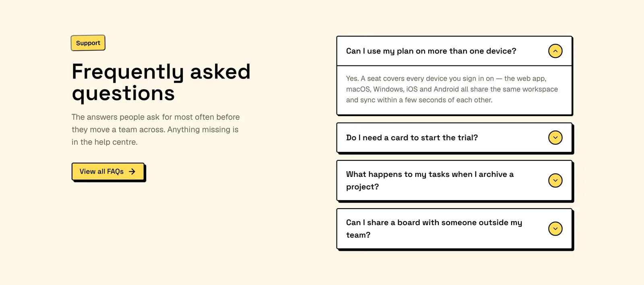Click the 'and sync within a few seconds' line
The width and height of the screenshot is (644, 285).
(x=419, y=100)
